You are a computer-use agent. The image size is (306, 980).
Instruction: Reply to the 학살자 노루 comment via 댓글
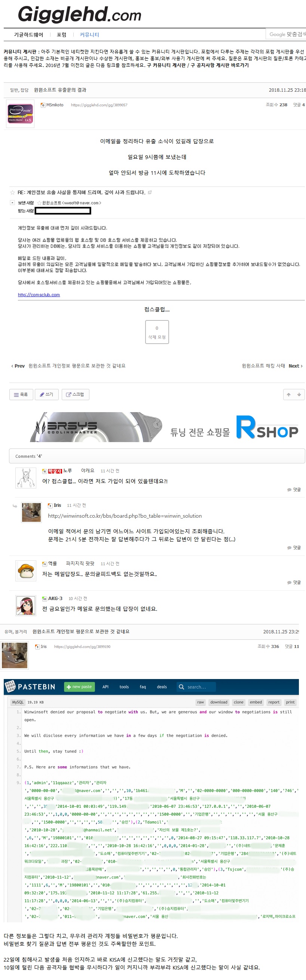294,490
